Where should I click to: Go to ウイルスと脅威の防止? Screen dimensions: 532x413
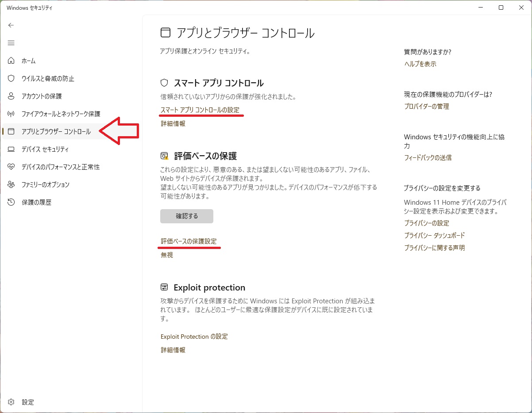click(x=48, y=78)
